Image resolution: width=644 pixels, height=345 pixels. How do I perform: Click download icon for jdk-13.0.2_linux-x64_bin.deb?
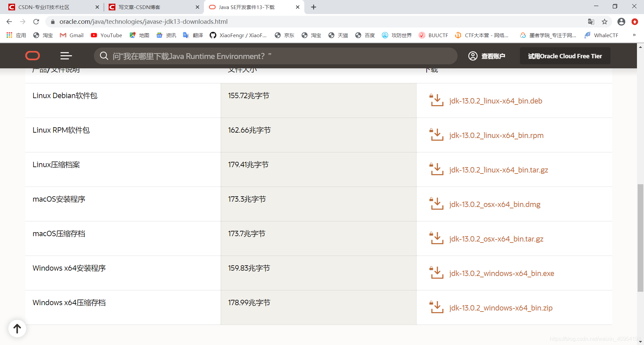click(x=437, y=100)
